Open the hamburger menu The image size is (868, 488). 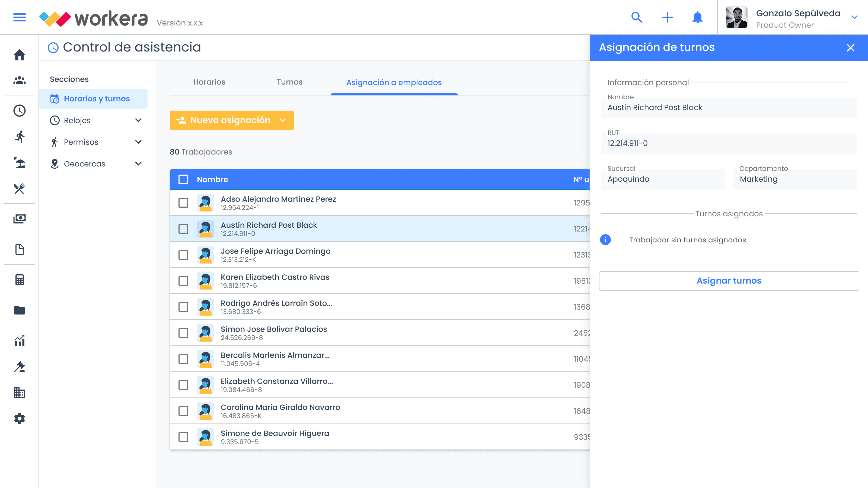click(x=19, y=17)
